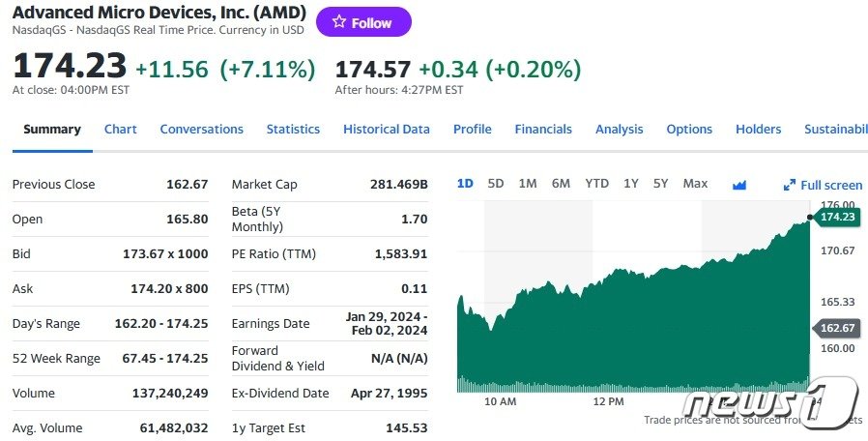Switch chart range to 1M

528,184
